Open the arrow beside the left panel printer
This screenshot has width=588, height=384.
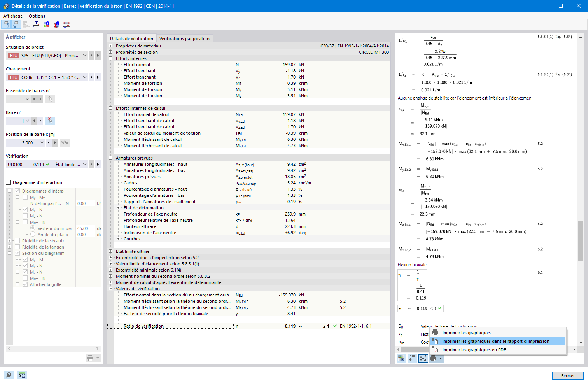point(98,358)
